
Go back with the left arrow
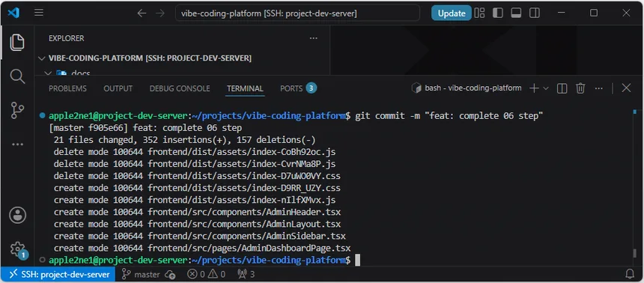tap(142, 13)
